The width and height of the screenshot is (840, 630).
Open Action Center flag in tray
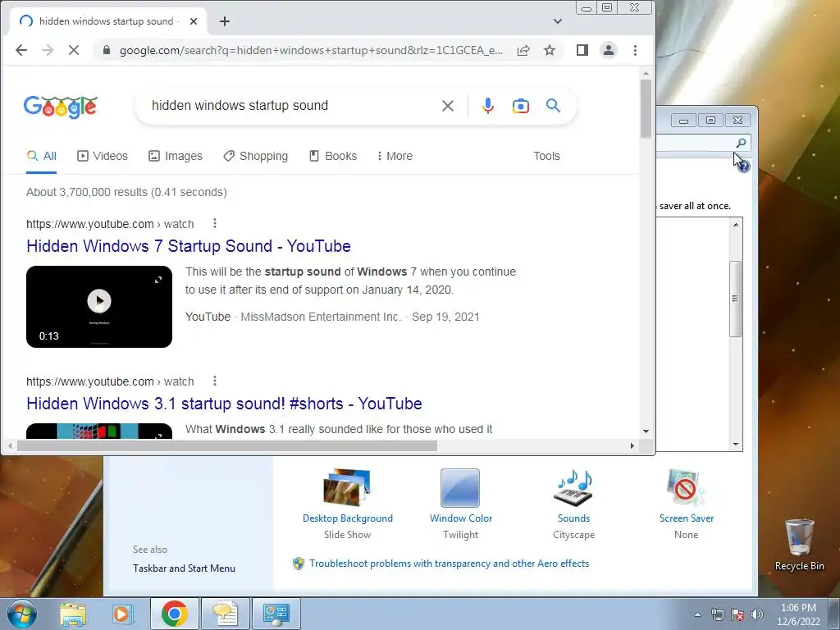click(x=737, y=614)
